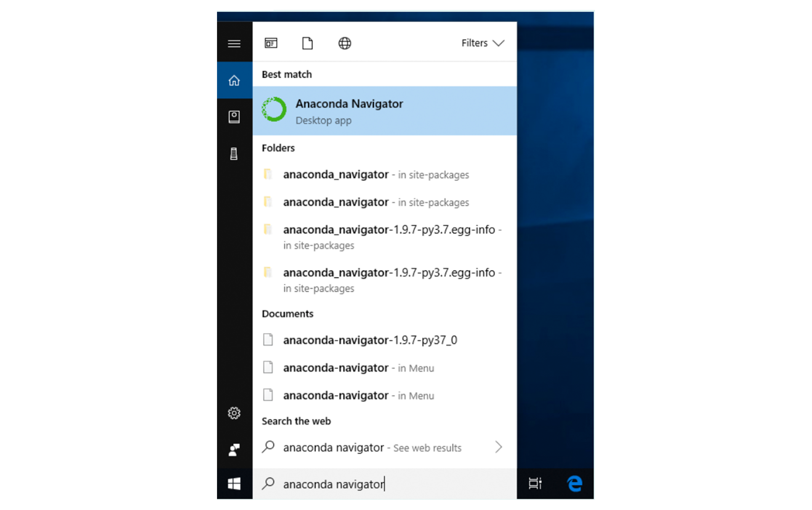The width and height of the screenshot is (812, 510).
Task: Filter results by Apps icon
Action: (271, 43)
